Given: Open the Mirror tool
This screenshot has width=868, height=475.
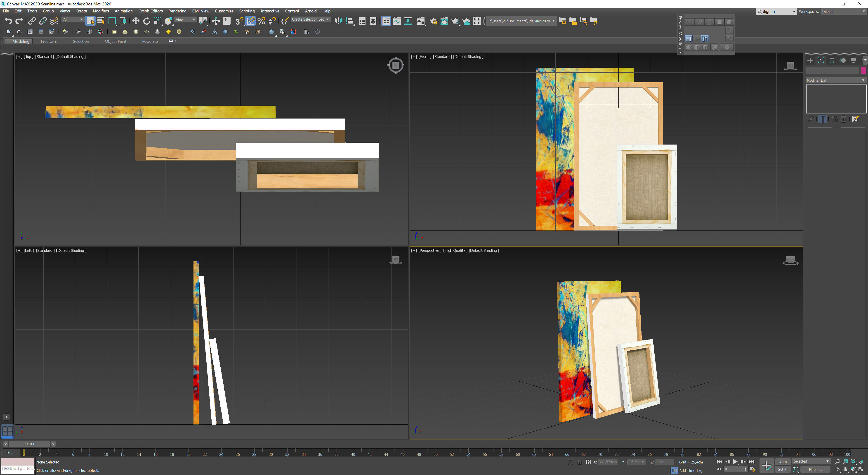Looking at the screenshot, I should pyautogui.click(x=338, y=21).
